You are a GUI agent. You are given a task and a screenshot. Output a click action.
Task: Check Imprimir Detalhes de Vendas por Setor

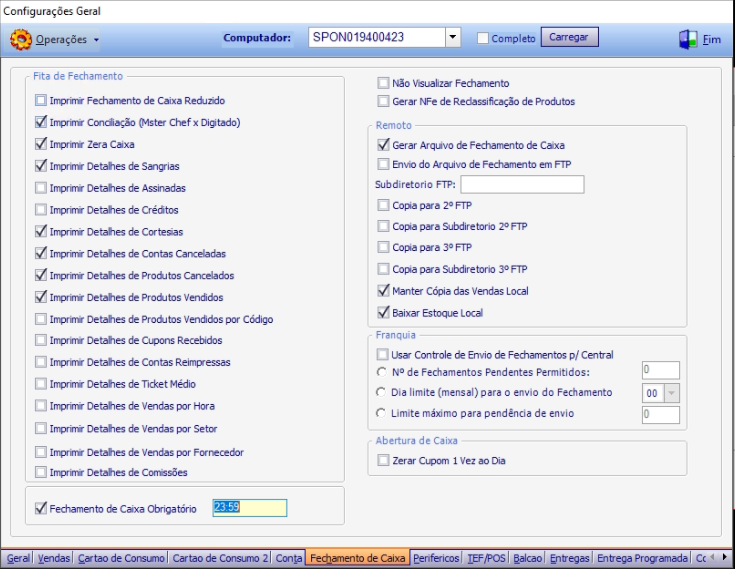pyautogui.click(x=41, y=428)
